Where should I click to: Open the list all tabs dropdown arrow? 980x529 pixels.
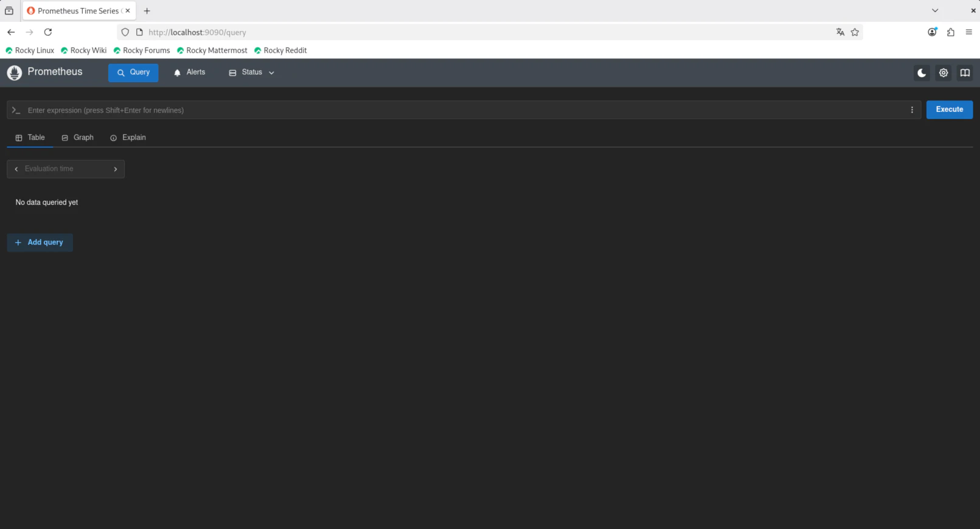935,11
